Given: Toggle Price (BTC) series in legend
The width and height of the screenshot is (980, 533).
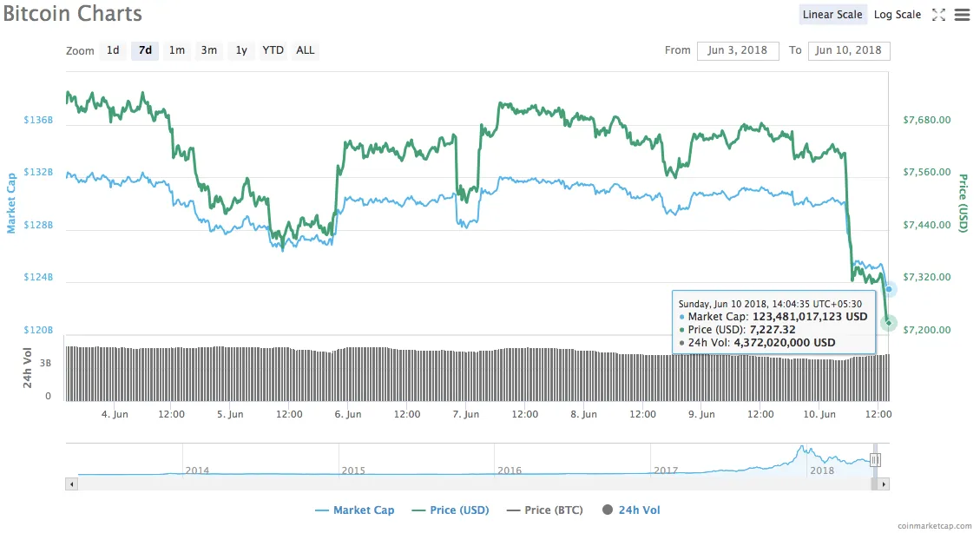Looking at the screenshot, I should pos(544,510).
